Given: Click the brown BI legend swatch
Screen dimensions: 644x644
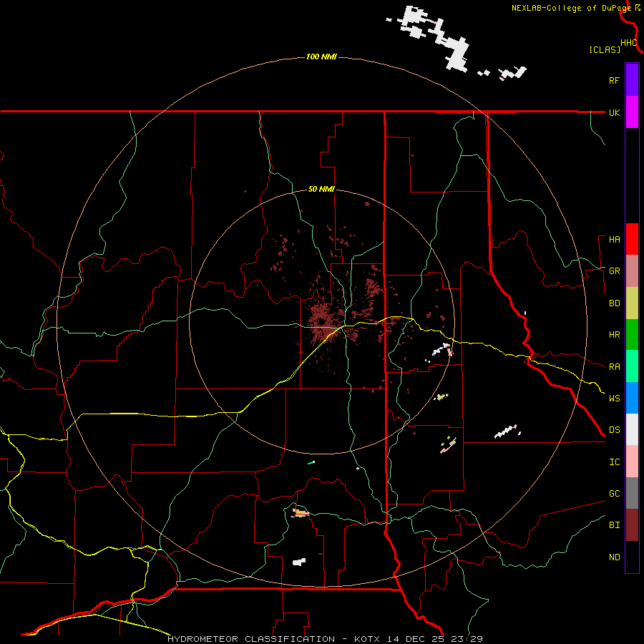Looking at the screenshot, I should (632, 525).
